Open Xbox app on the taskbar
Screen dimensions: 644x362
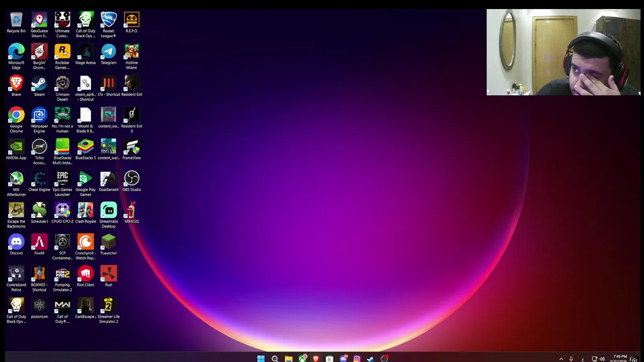coord(302,358)
